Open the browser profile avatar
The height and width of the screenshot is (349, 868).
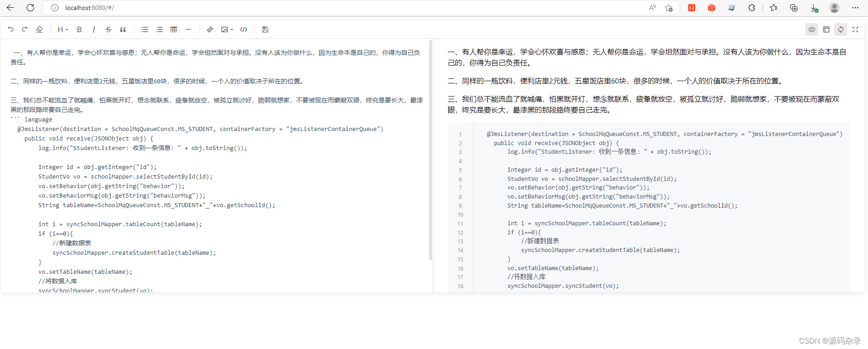coord(834,8)
